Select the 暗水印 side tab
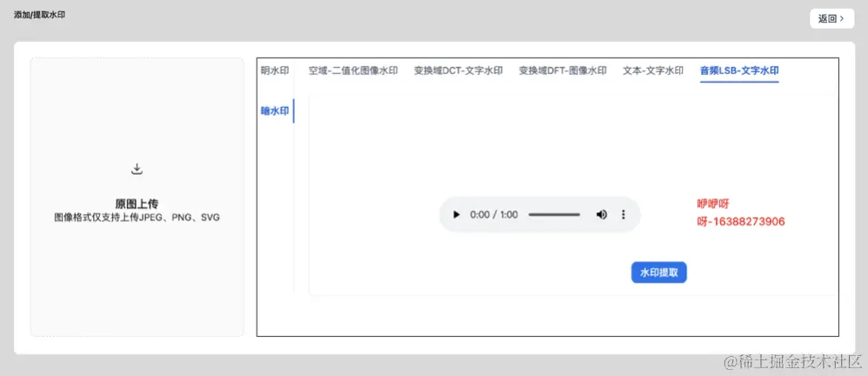 [275, 111]
